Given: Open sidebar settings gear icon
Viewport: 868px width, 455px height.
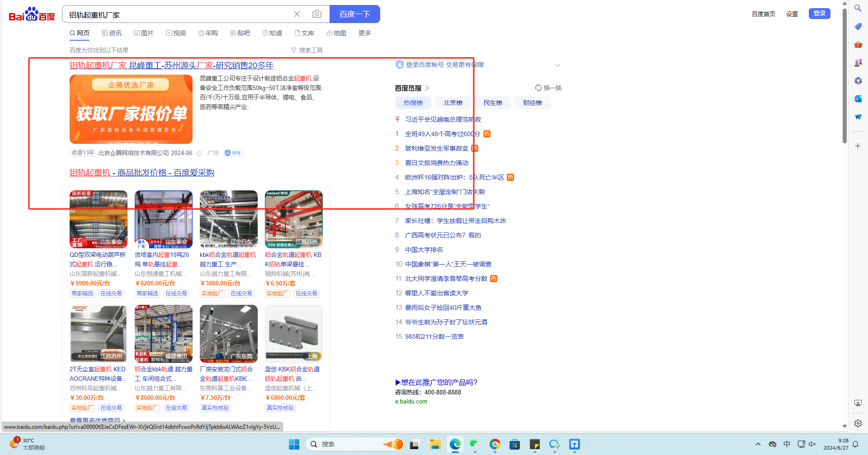Looking at the screenshot, I should (858, 423).
